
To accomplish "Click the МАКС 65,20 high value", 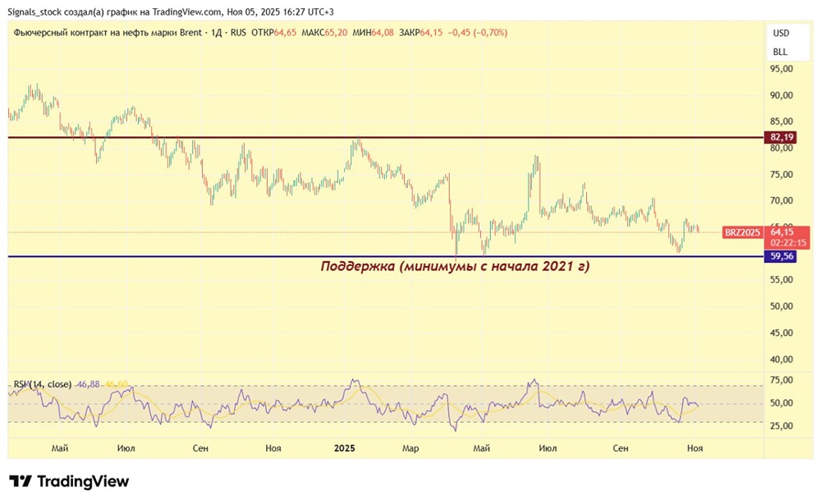I will point(324,33).
